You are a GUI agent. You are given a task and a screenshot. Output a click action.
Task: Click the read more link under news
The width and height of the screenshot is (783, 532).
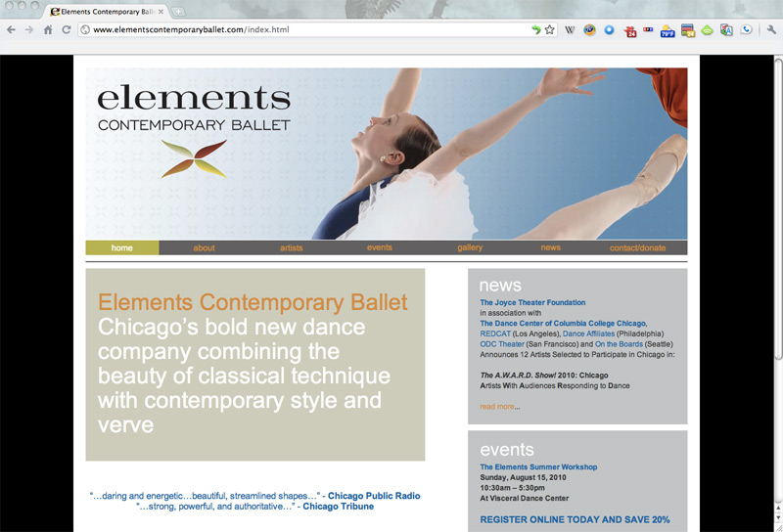click(499, 407)
